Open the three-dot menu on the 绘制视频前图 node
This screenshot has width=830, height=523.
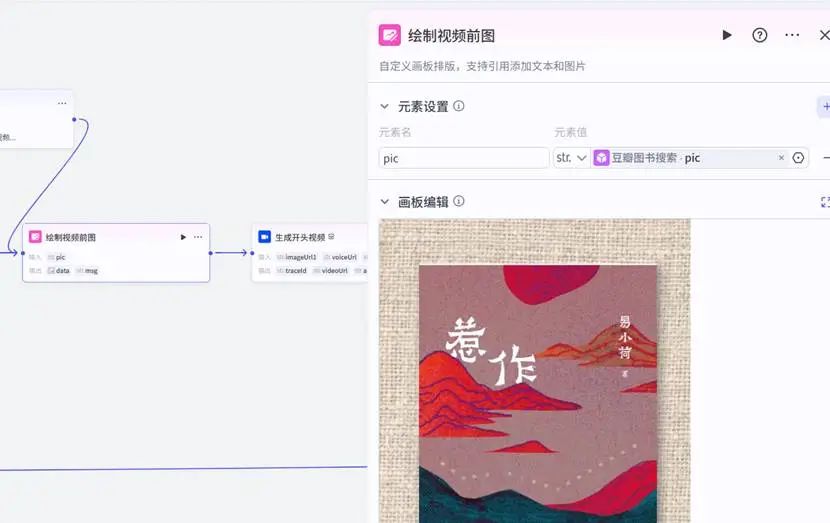pyautogui.click(x=198, y=237)
